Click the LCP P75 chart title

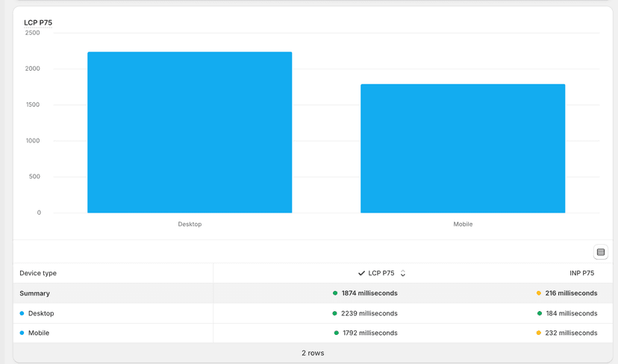point(38,23)
